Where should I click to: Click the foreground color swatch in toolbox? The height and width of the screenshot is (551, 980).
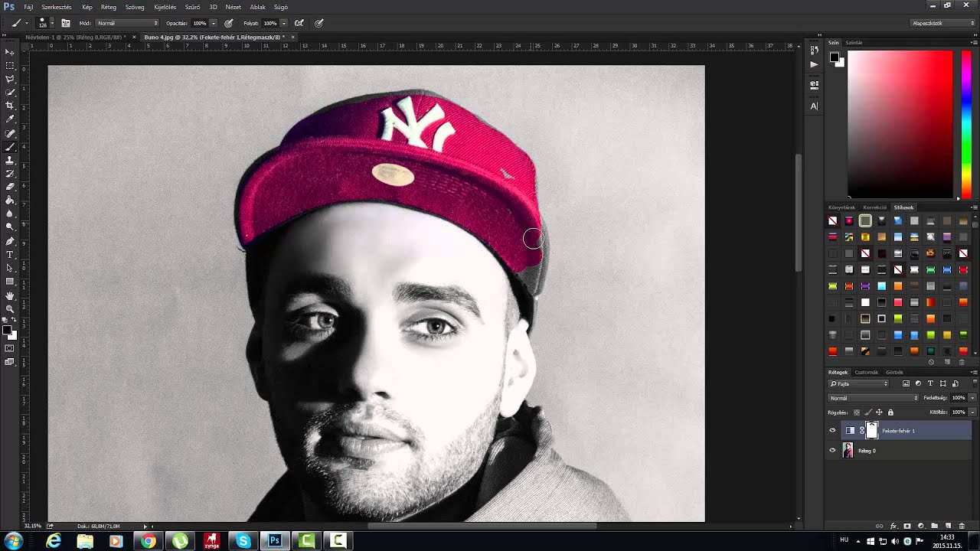point(6,331)
